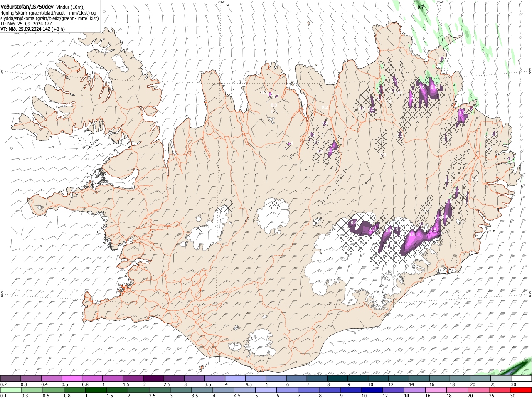The image size is (532, 399).
Task: Select the 'IT: Mið. 25. 09. 2024 12Z' line
Action: click(26, 24)
